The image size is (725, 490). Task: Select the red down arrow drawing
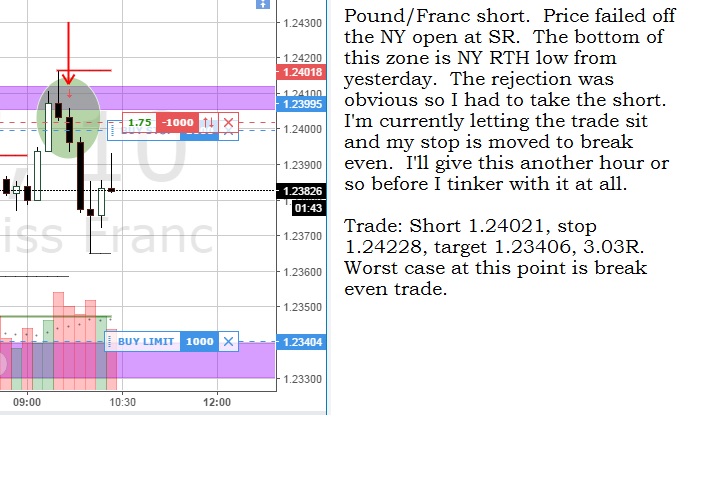68,54
